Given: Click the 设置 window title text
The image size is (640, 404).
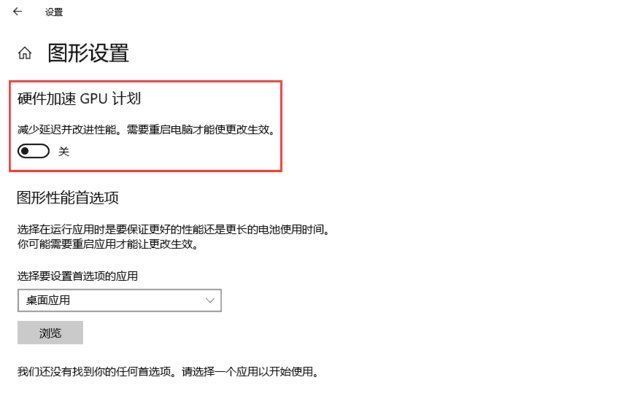Looking at the screenshot, I should tap(54, 12).
